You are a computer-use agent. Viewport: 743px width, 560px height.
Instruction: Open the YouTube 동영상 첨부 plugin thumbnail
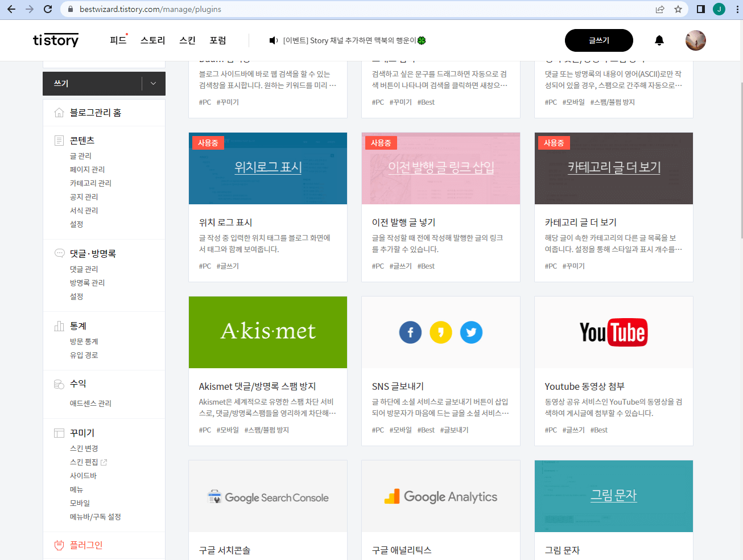click(613, 332)
